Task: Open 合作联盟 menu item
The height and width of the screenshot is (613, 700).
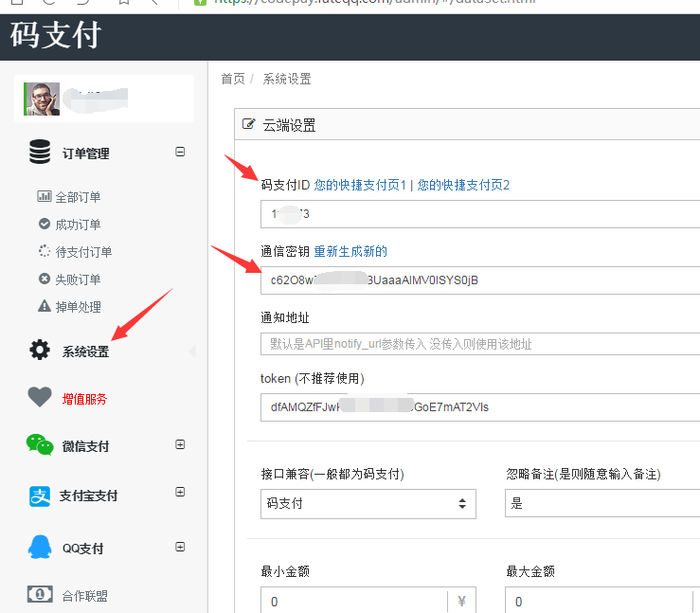Action: [x=84, y=596]
